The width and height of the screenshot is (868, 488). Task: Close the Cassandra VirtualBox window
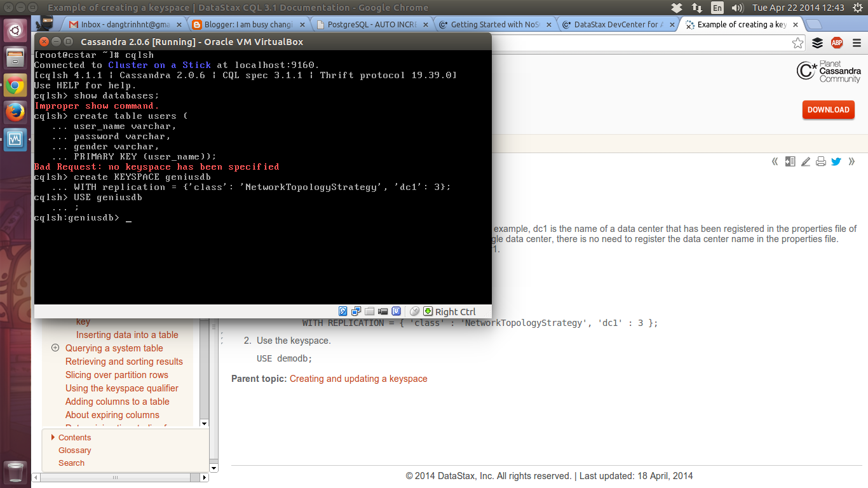[x=44, y=42]
